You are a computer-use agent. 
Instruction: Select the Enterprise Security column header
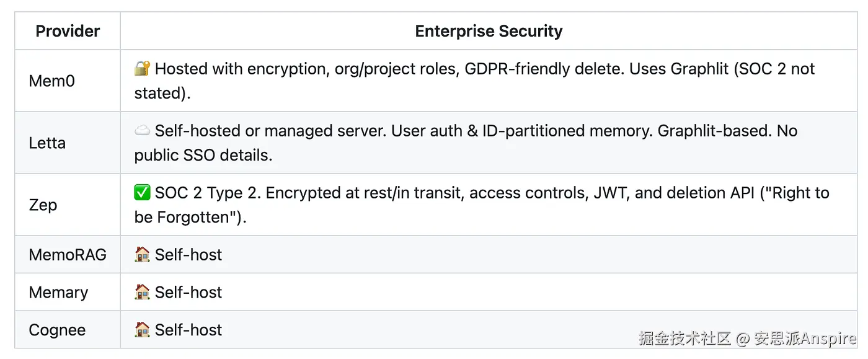click(489, 31)
